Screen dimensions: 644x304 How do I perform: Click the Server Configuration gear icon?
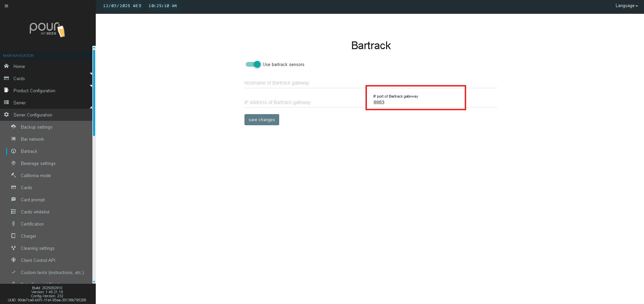[x=6, y=114]
